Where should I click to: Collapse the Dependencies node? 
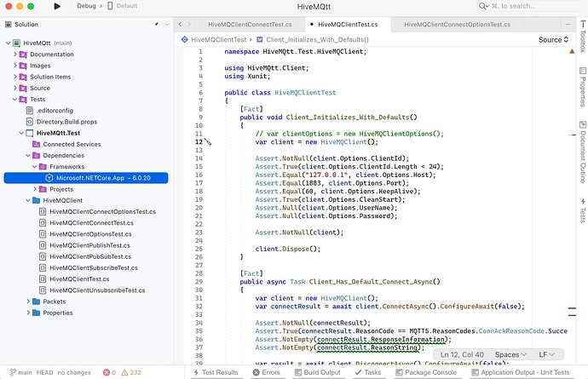28,156
